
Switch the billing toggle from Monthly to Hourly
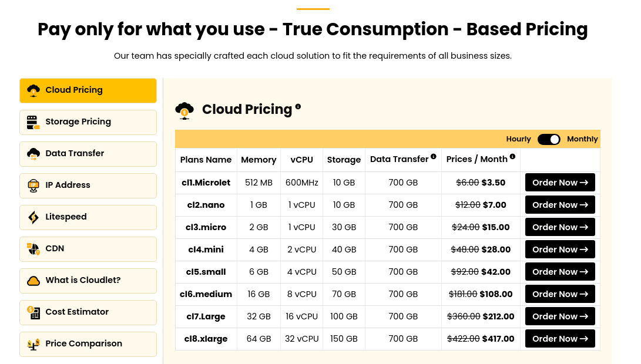click(x=549, y=139)
